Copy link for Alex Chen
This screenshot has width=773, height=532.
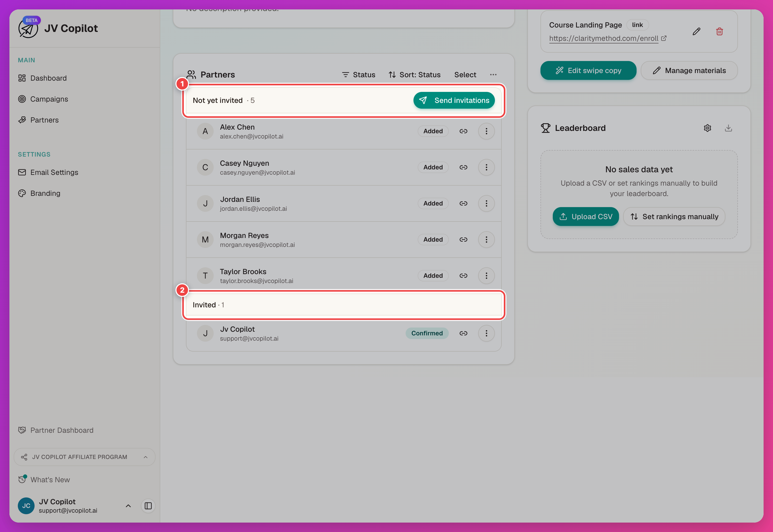click(x=463, y=131)
